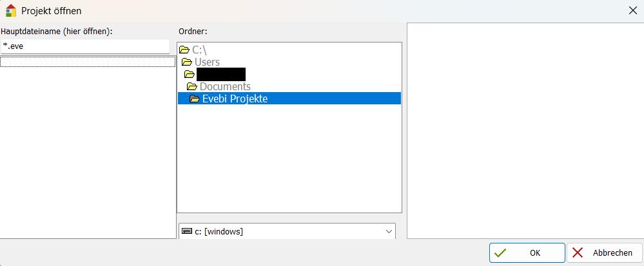Screen dimensions: 644x266
Task: Click the Users folder icon
Action: click(x=187, y=62)
